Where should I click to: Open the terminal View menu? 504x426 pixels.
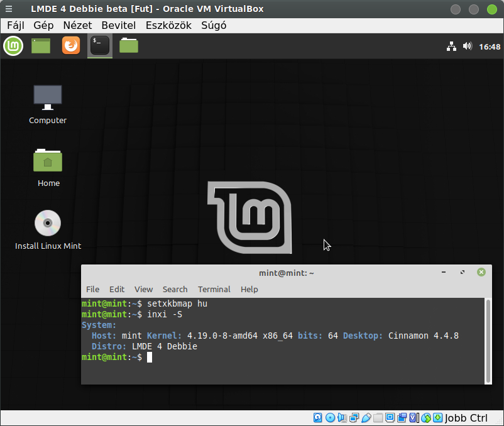[143, 290]
